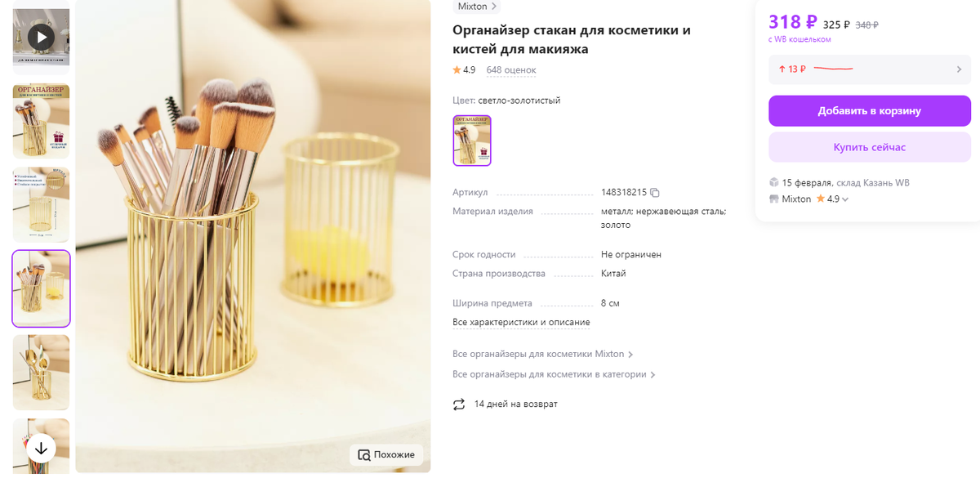Click the 14 дней на возврат icon
Screen dimensions: 980x478
(x=459, y=404)
